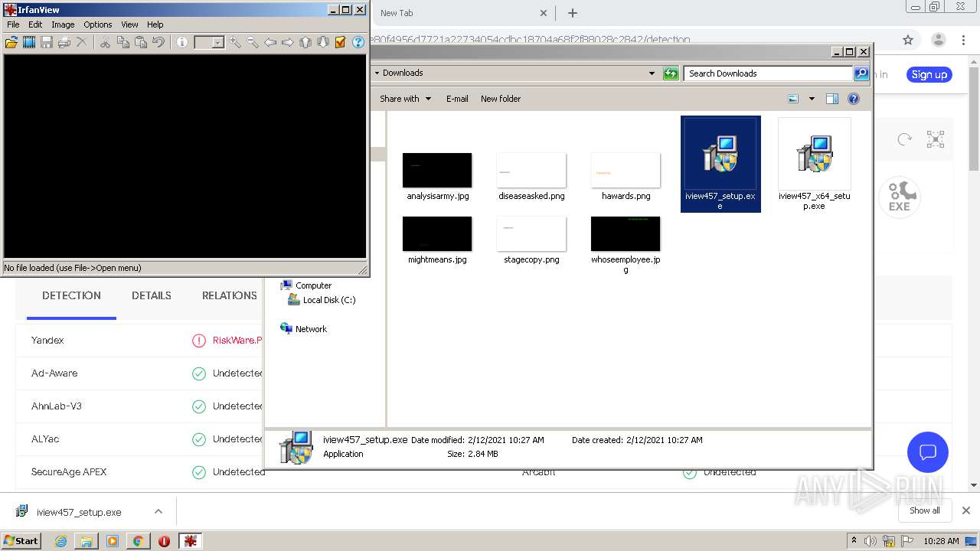Click the Next image right arrow
This screenshot has width=980, height=551.
[x=287, y=42]
